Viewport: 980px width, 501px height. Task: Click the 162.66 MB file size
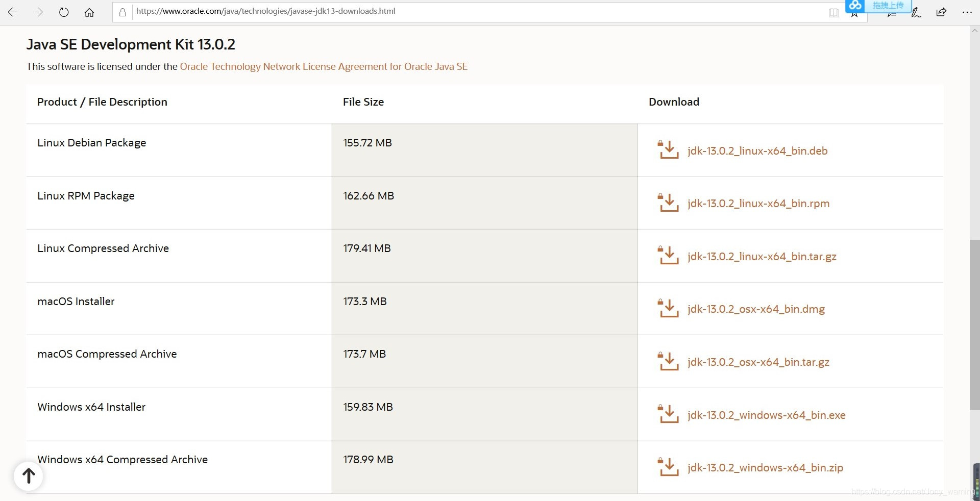[369, 196]
